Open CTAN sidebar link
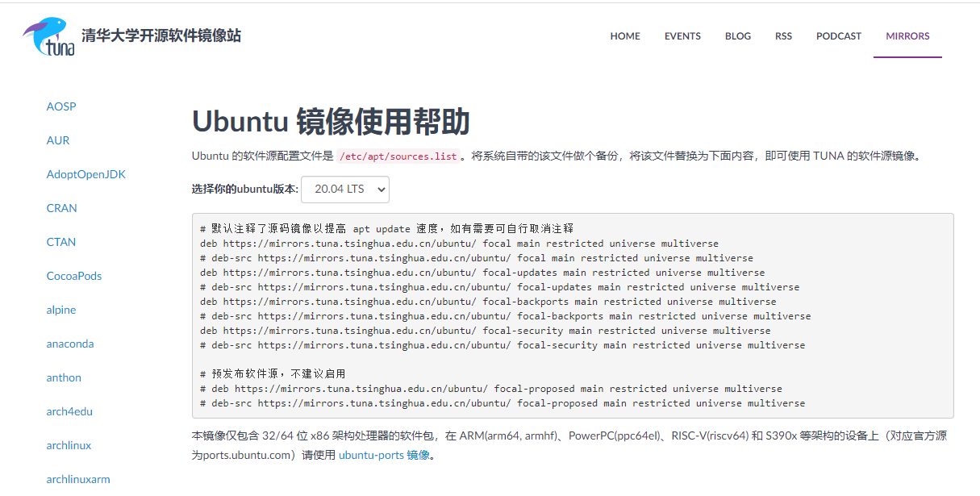This screenshot has height=496, width=980. coord(61,242)
